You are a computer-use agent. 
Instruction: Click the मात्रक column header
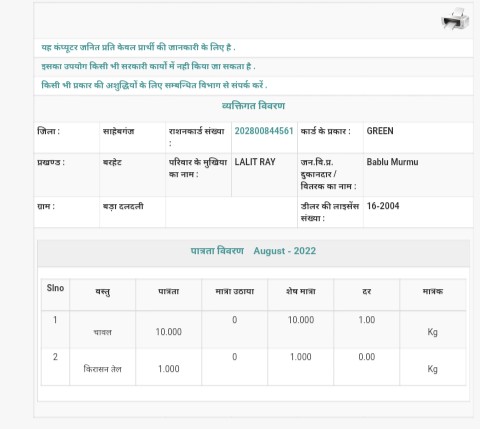point(433,292)
